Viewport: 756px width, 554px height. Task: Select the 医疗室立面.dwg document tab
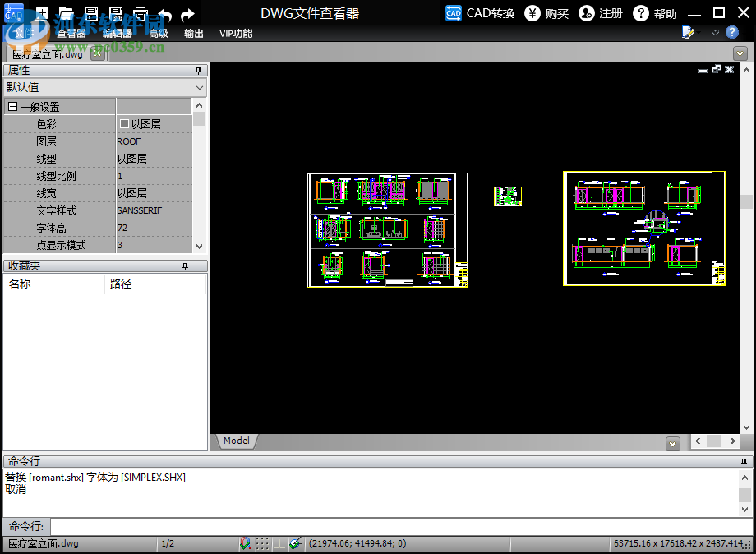48,54
